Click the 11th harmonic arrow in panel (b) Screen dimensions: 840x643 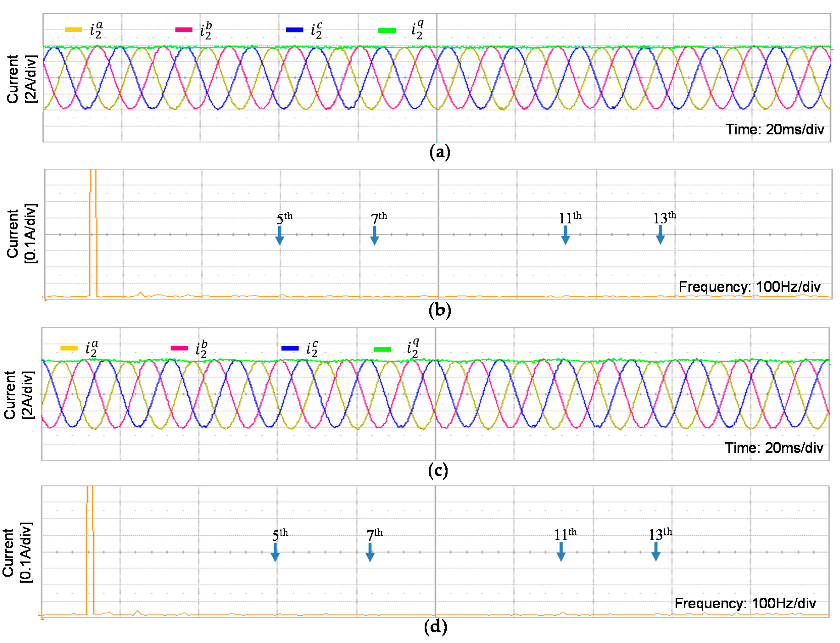coord(565,235)
